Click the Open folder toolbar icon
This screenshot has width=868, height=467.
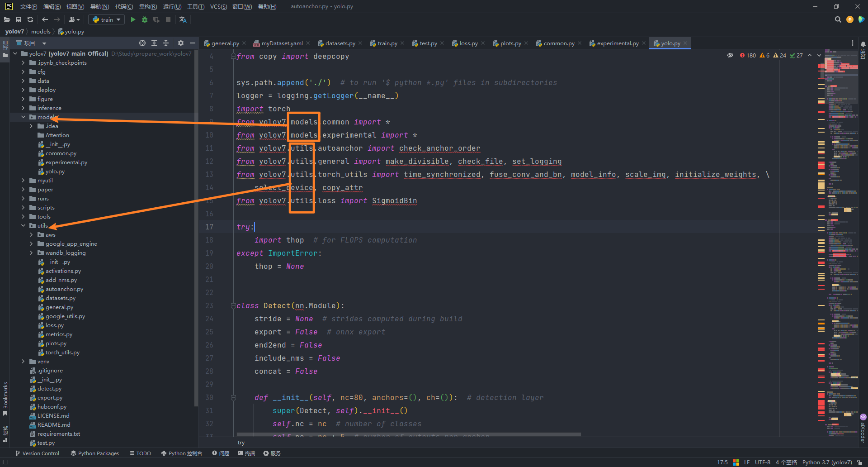point(7,19)
